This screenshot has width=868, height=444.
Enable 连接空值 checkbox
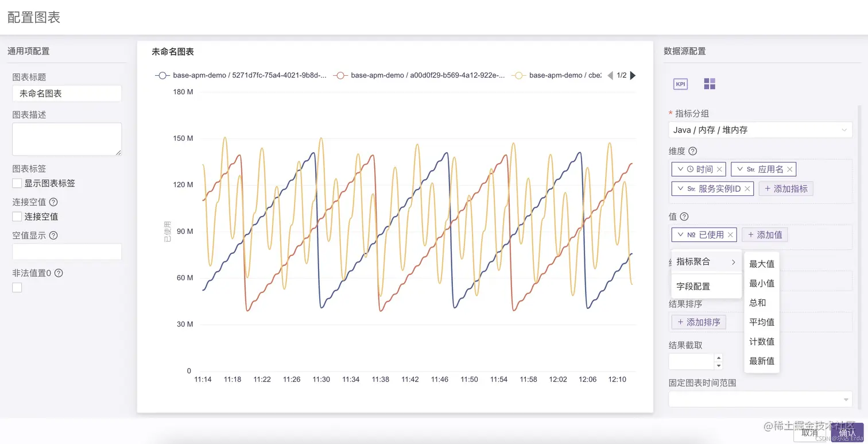pyautogui.click(x=17, y=217)
